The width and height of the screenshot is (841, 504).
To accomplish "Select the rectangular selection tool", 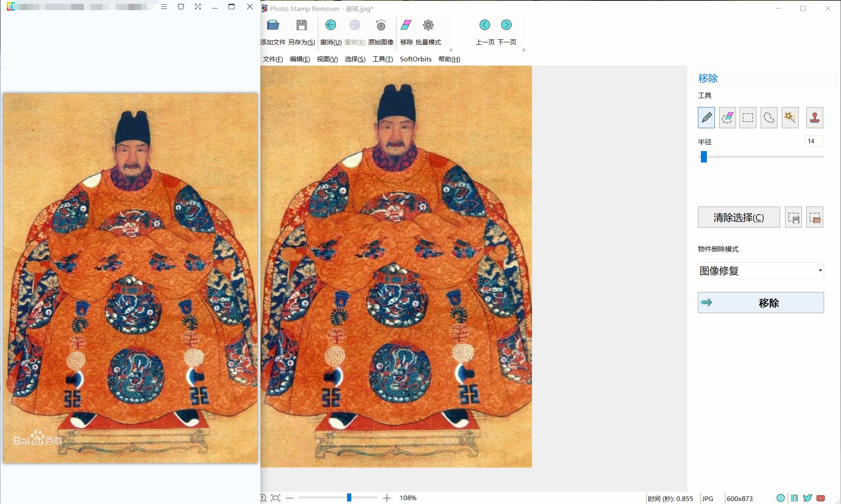I will point(748,118).
